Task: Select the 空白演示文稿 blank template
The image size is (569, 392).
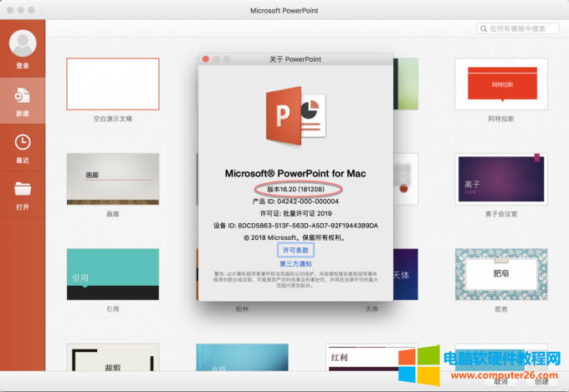Action: pyautogui.click(x=112, y=84)
